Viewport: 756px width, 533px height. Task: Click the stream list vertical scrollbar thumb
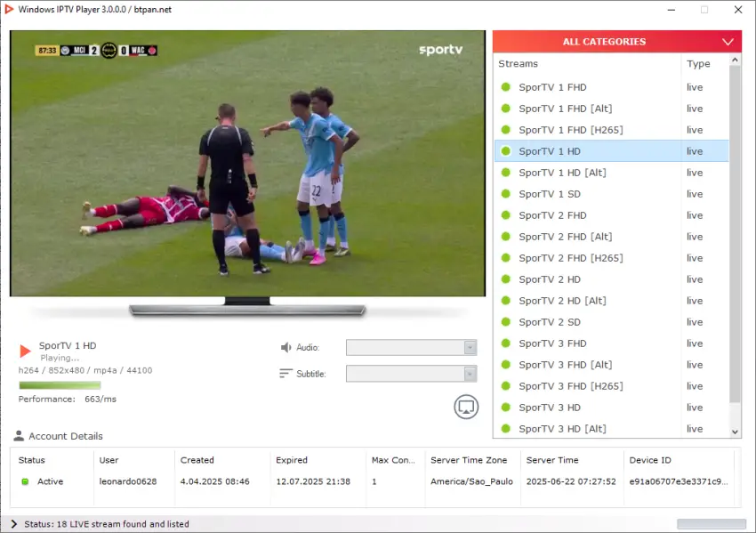[x=735, y=234]
